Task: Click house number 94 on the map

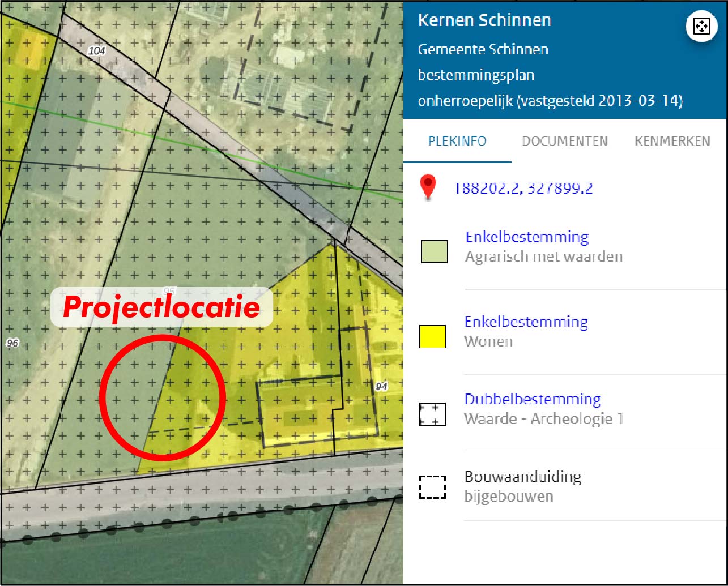Action: (x=381, y=387)
